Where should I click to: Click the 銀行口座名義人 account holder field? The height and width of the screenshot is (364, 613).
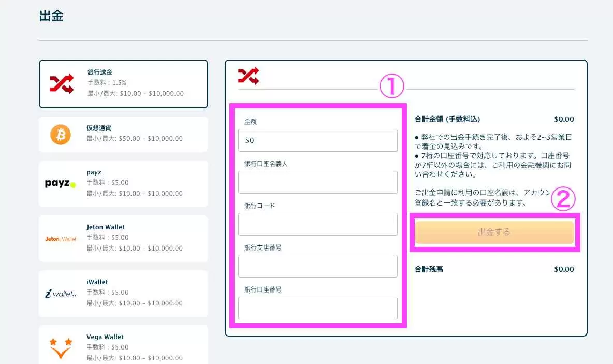click(317, 182)
